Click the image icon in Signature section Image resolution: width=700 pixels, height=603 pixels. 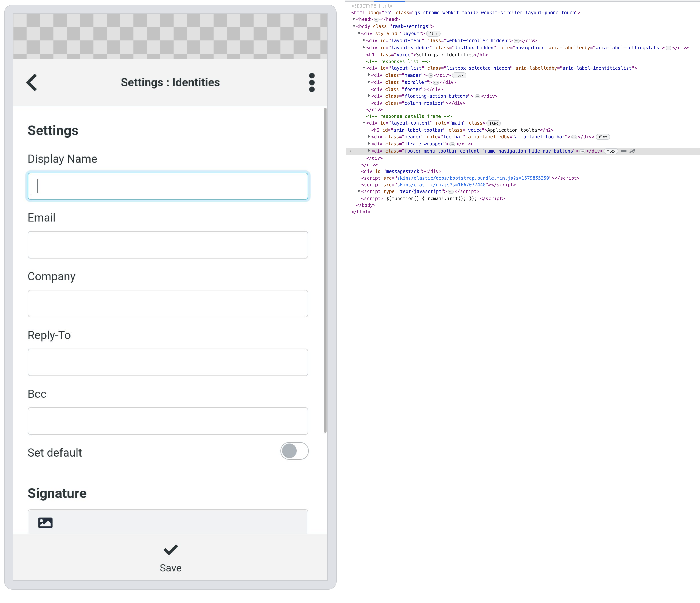(x=46, y=522)
